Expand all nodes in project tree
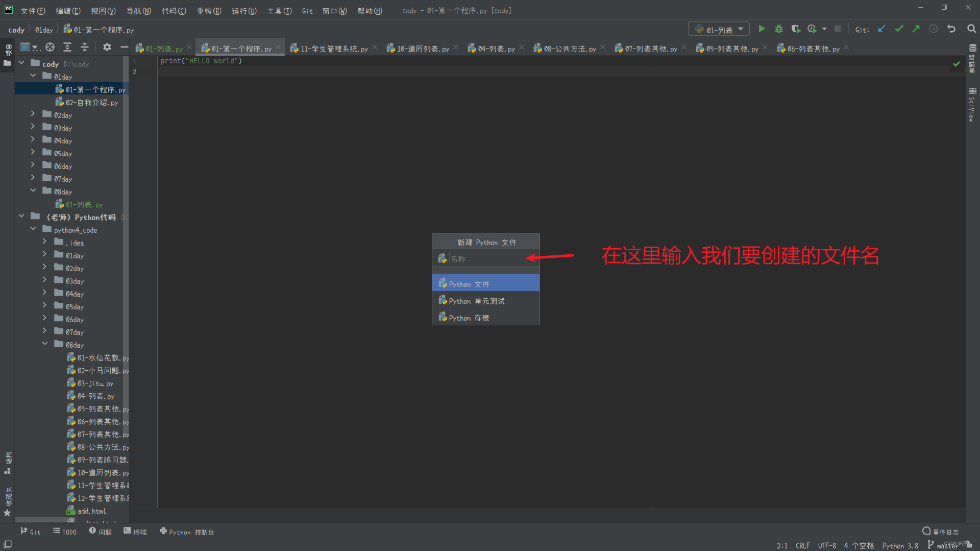 pyautogui.click(x=67, y=47)
